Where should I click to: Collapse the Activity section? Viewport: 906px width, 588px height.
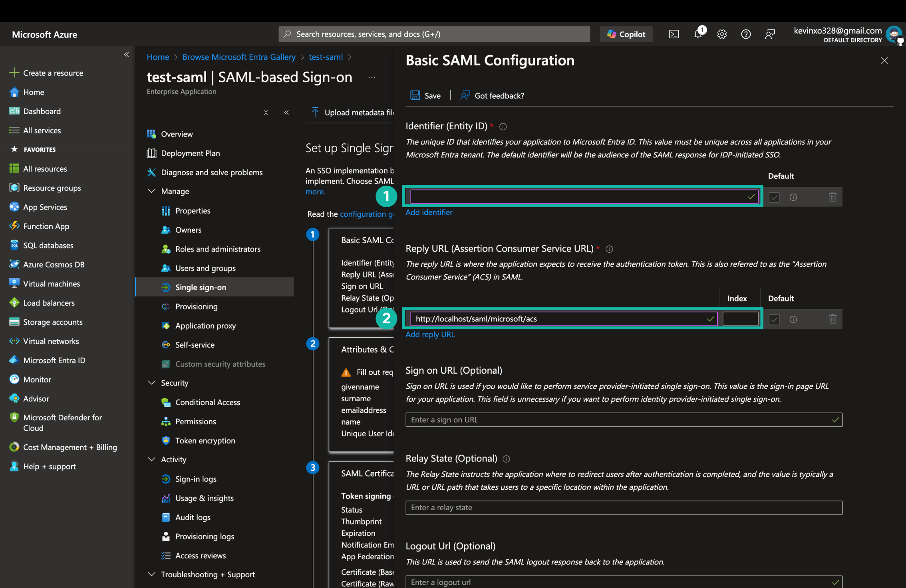(x=151, y=460)
